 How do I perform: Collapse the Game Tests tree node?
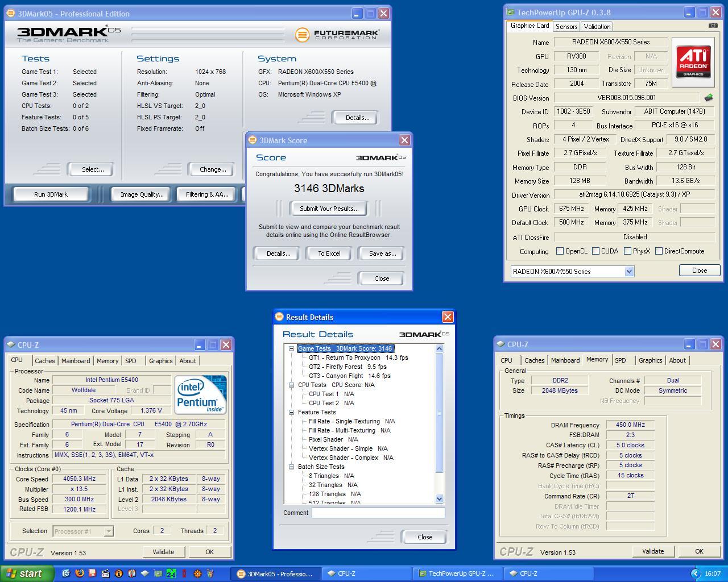tap(291, 348)
